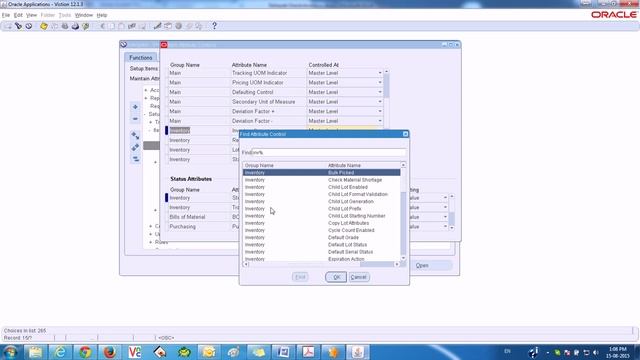Image resolution: width=640 pixels, height=360 pixels.
Task: Select the Bulk Picked row in list
Action: pyautogui.click(x=322, y=173)
